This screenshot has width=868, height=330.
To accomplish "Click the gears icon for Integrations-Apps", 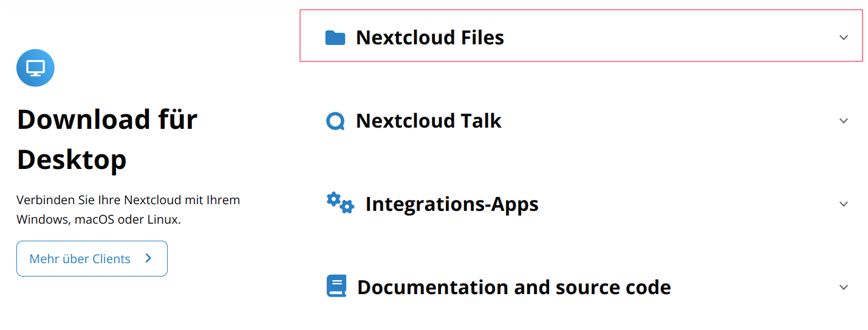I will pyautogui.click(x=340, y=203).
